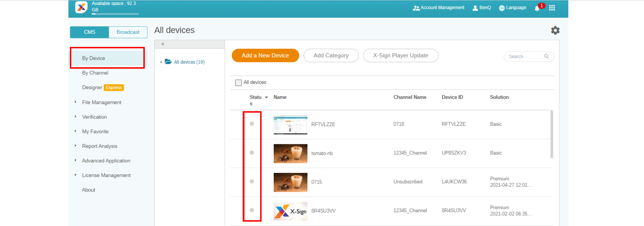
Task: Select By Channel in sidebar
Action: [x=95, y=73]
